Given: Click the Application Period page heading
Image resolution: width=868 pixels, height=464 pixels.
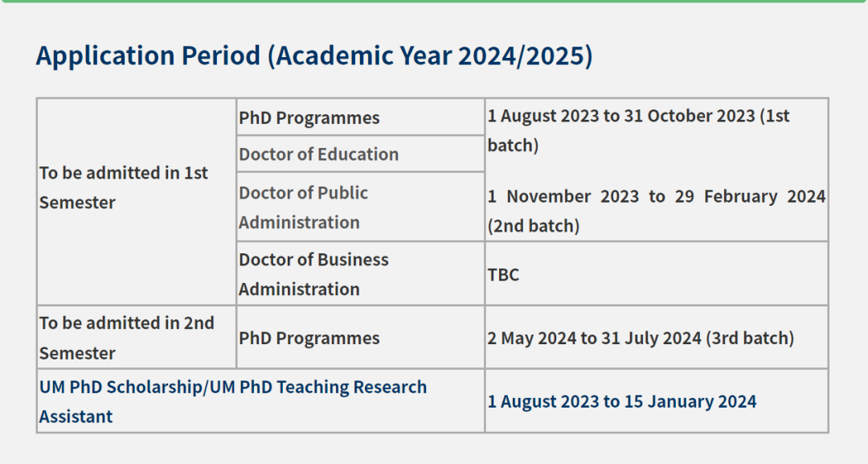Looking at the screenshot, I should tap(149, 56).
